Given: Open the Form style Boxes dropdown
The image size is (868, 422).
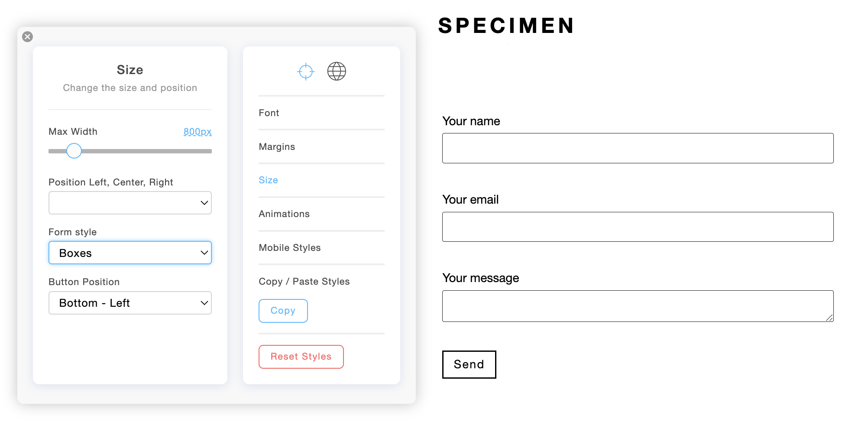Looking at the screenshot, I should (x=130, y=253).
